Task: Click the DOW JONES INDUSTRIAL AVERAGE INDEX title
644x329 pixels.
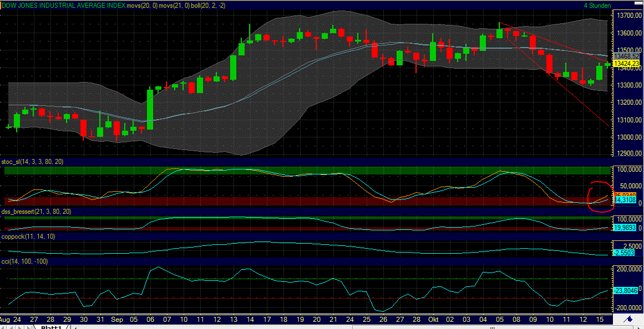Action: pos(63,6)
